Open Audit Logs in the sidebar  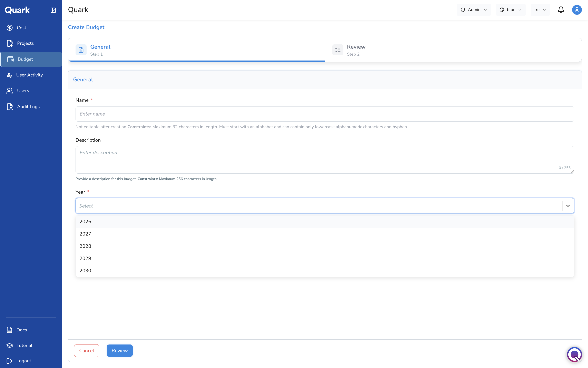coord(31,107)
